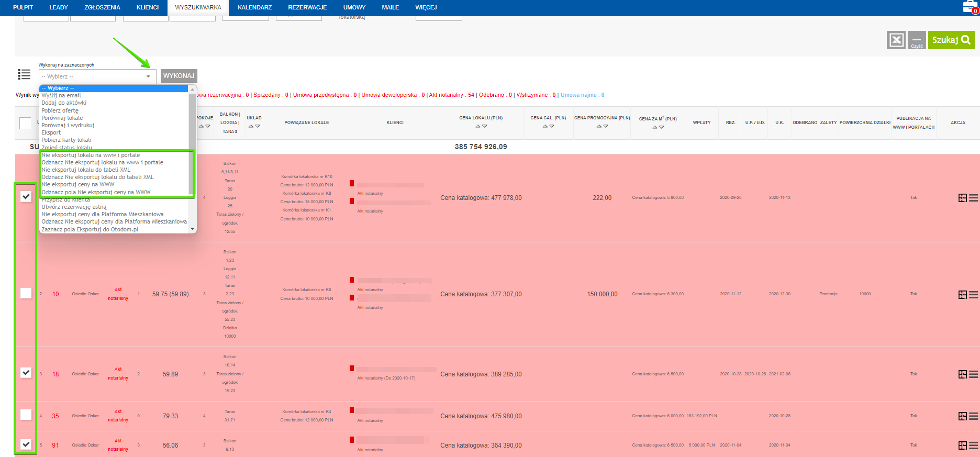
Task: Filter by Akt notarialny : 54 link
Action: (x=452, y=95)
